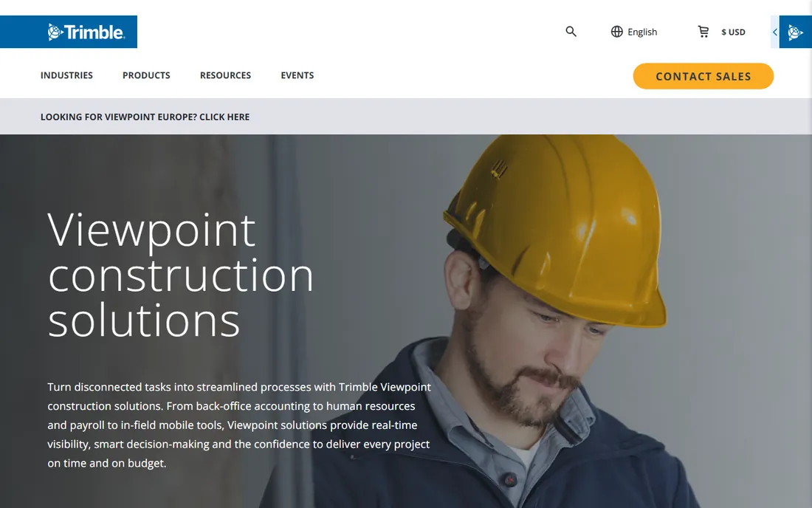Viewport: 812px width, 508px height.
Task: Change currency from $ USD
Action: pyautogui.click(x=733, y=32)
